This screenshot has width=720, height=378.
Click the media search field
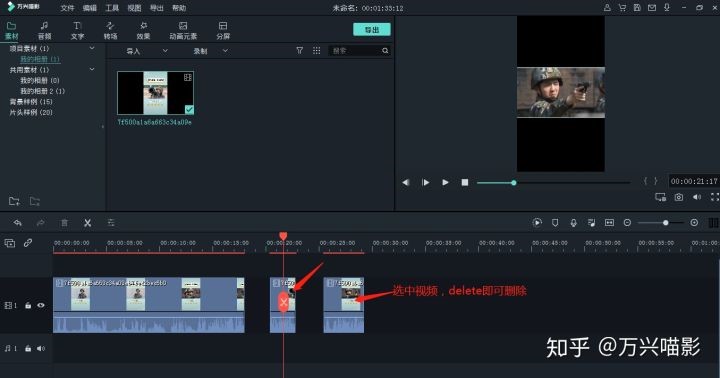354,51
